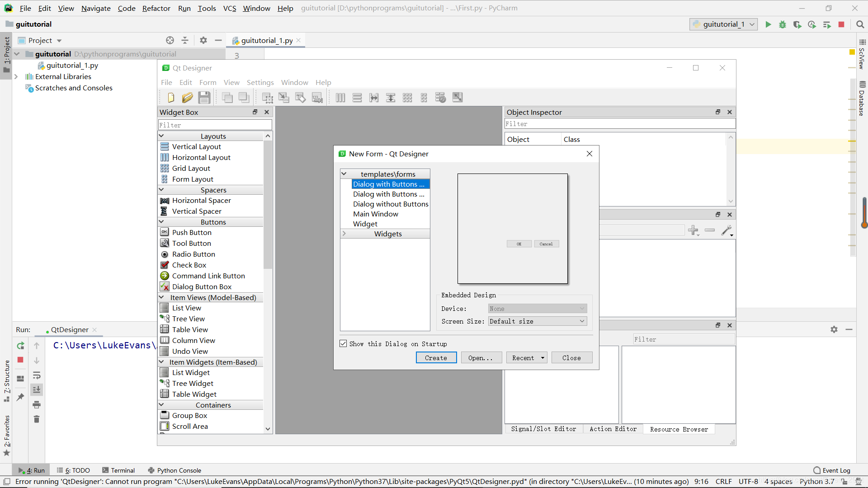Select the Main Window template option
This screenshot has width=868, height=488.
coord(376,213)
